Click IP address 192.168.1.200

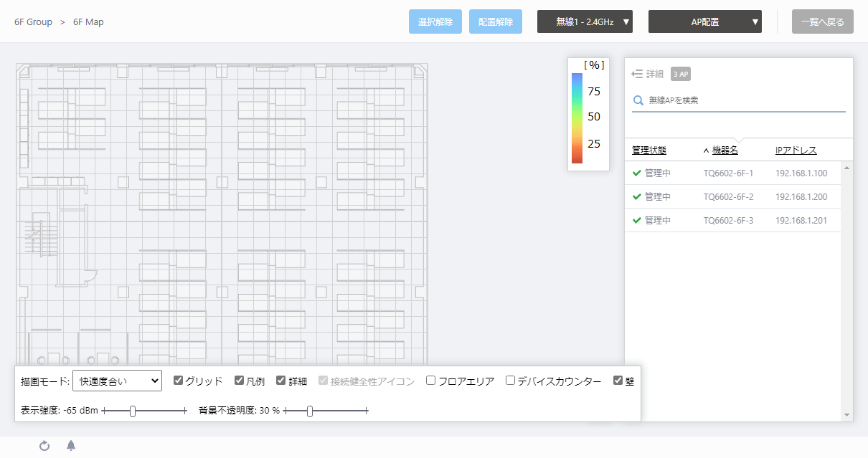coord(801,196)
